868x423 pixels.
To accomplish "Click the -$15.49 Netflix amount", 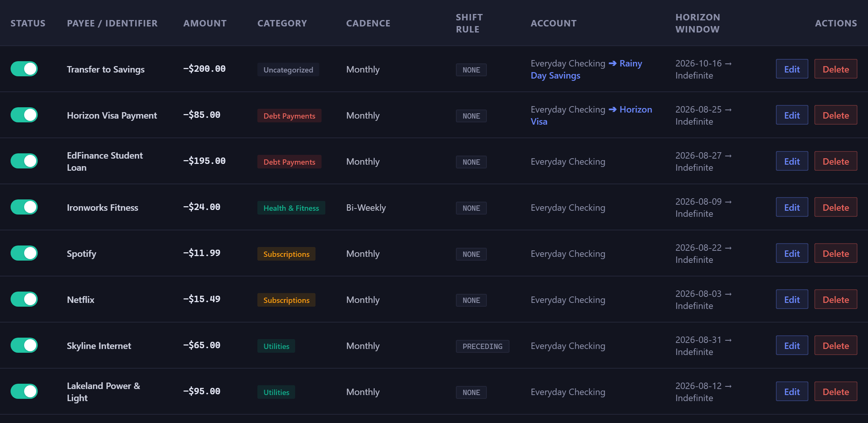I will [x=202, y=299].
